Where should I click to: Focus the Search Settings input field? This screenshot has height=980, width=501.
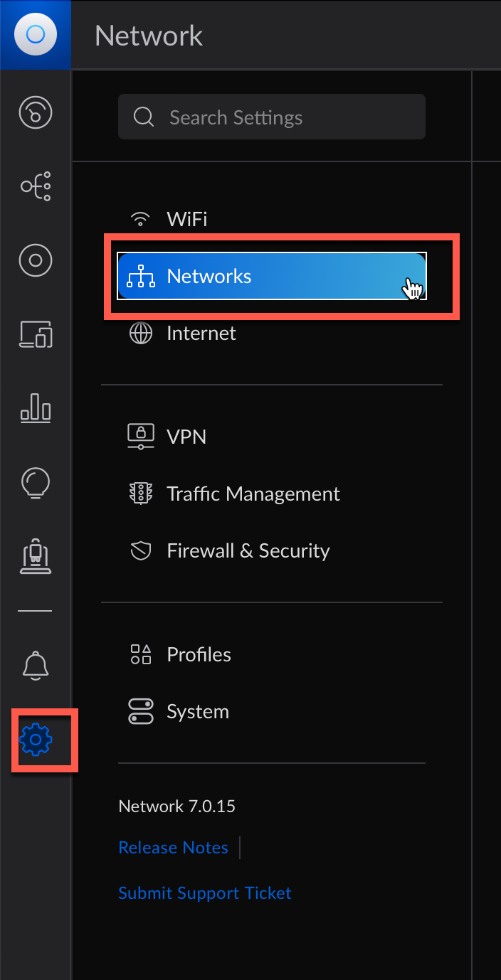(272, 117)
